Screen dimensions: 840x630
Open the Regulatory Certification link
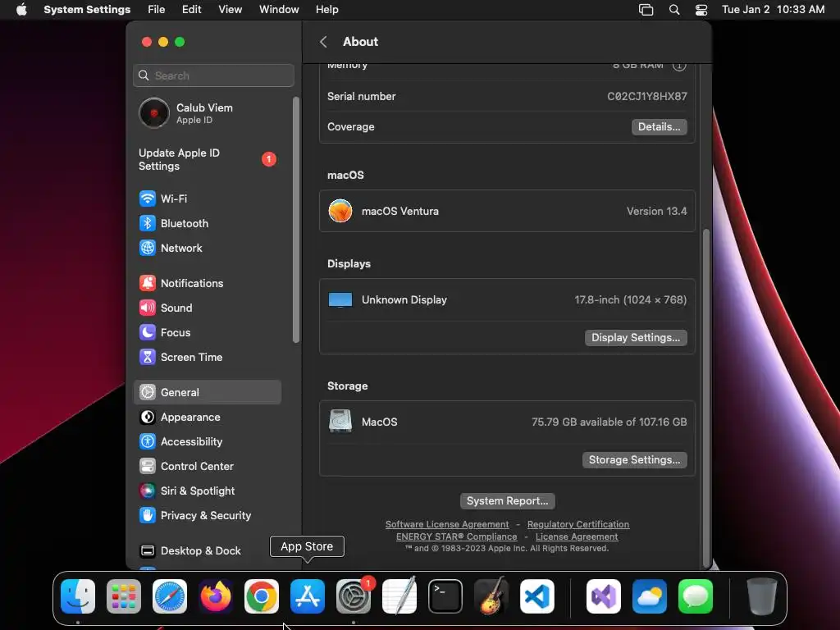(578, 524)
